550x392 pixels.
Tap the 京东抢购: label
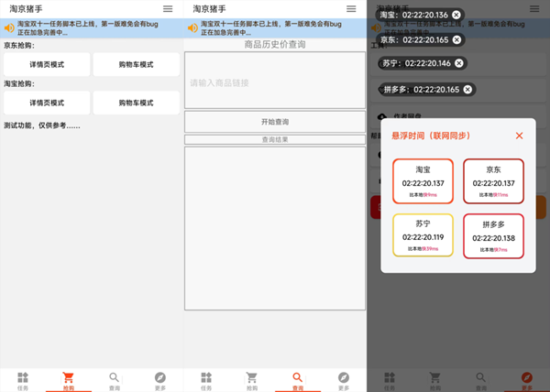[19, 46]
